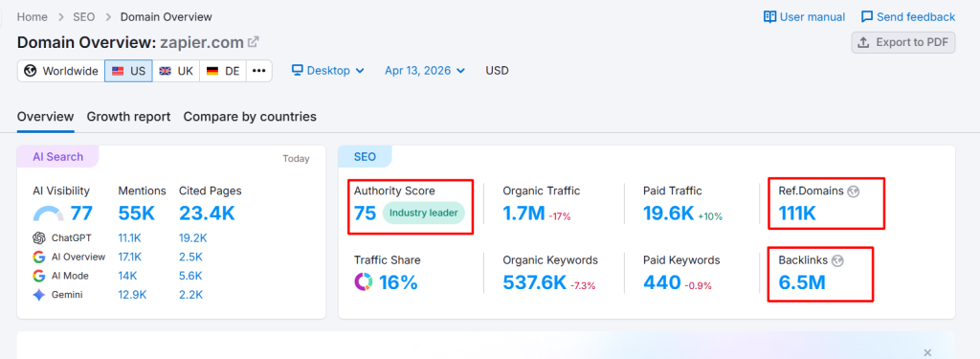The width and height of the screenshot is (980, 359).
Task: Click the globe icon beside Backlinks
Action: pos(837,260)
